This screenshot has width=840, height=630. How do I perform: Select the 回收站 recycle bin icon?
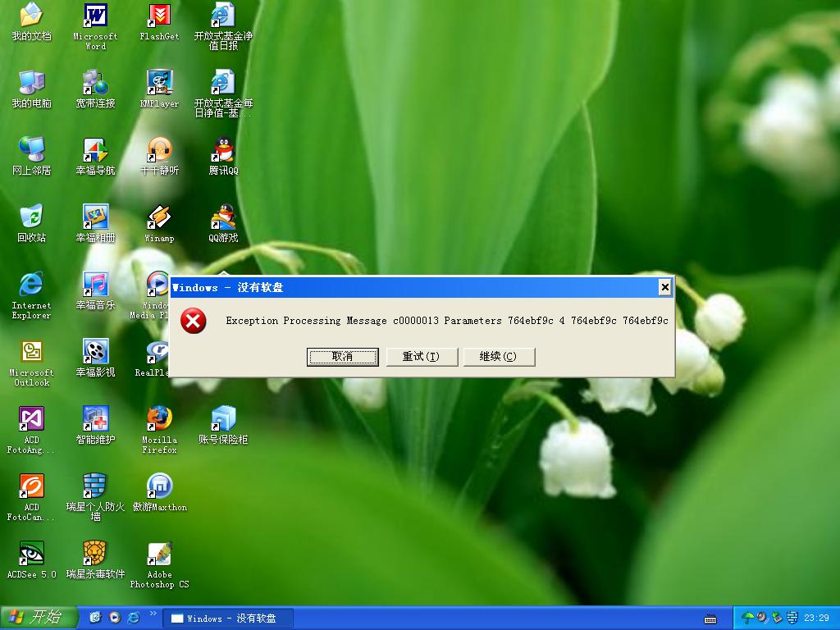pyautogui.click(x=31, y=223)
